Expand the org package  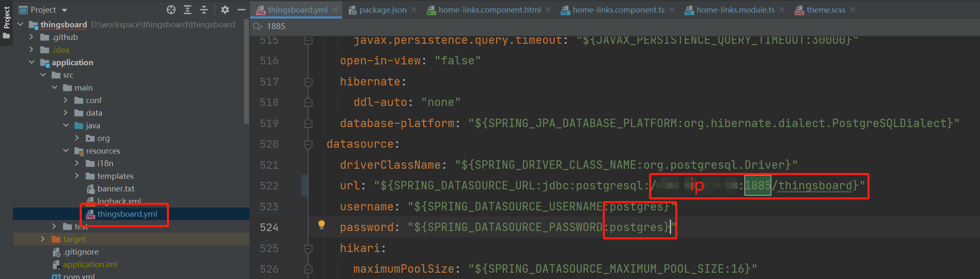77,138
